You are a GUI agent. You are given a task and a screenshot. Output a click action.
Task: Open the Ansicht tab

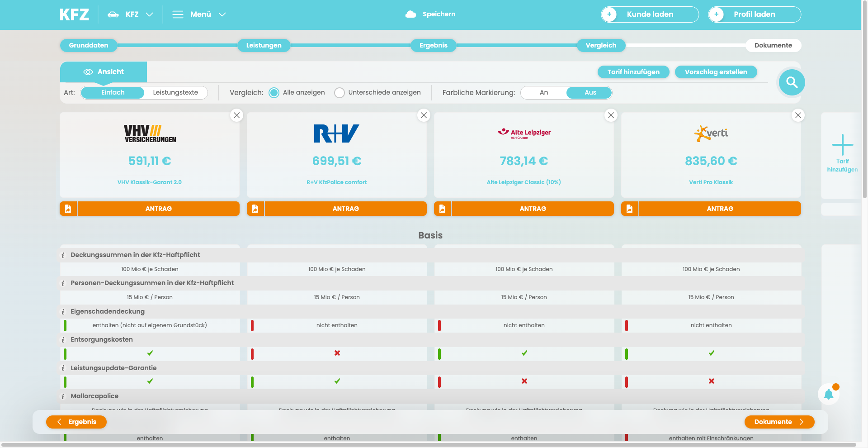[104, 72]
